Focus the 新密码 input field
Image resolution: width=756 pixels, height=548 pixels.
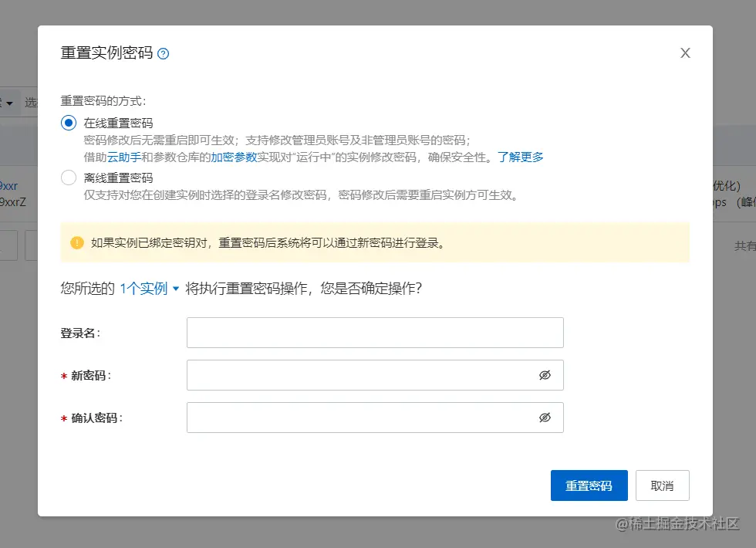coord(375,375)
